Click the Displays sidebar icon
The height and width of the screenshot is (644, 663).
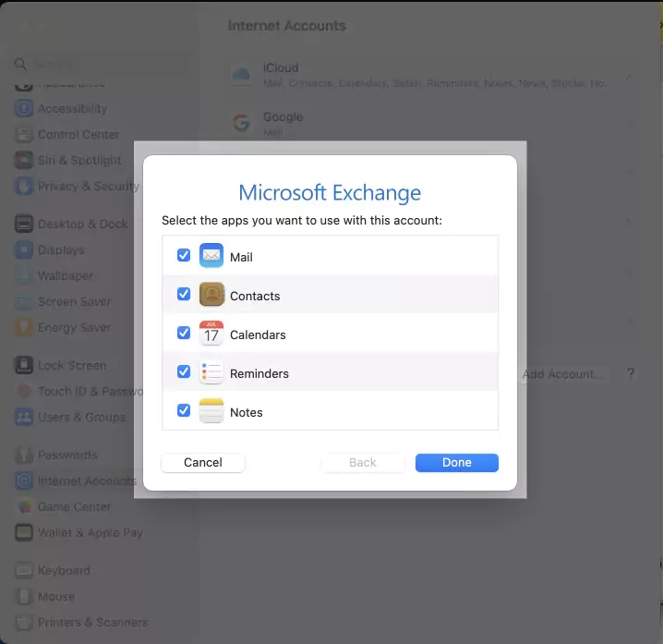tap(24, 250)
